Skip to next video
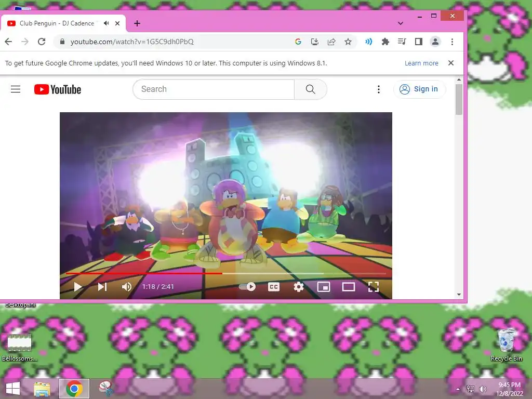This screenshot has width=532, height=399. tap(102, 287)
